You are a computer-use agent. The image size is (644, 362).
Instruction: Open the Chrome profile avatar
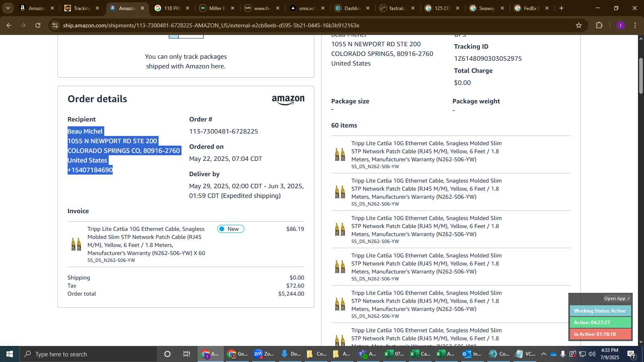point(620,25)
